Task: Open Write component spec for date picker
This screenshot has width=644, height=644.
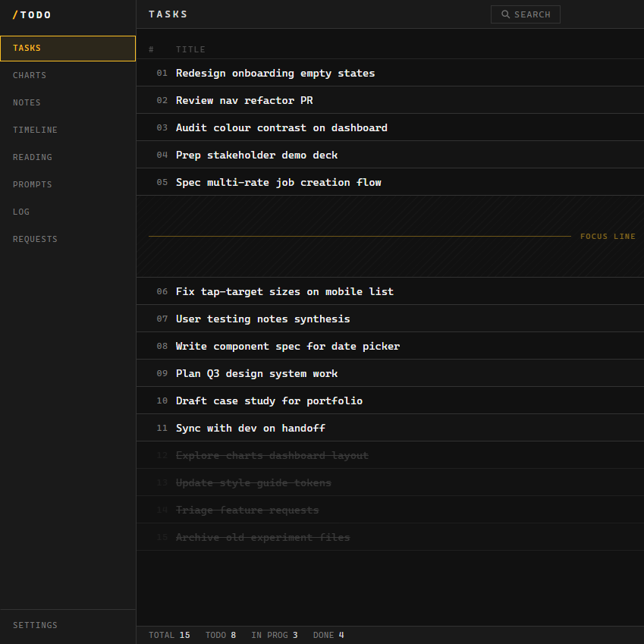Action: 390,346
